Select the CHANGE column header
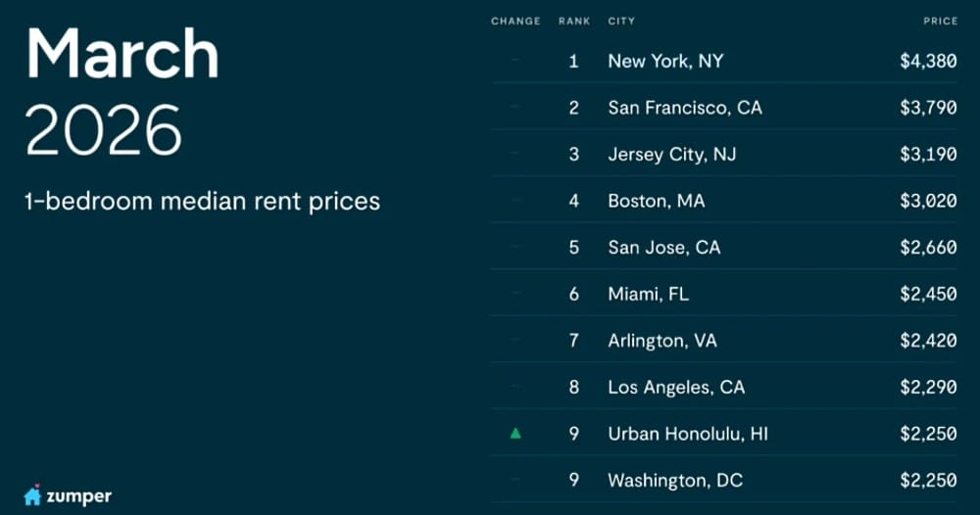Image resolution: width=980 pixels, height=515 pixels. [515, 21]
